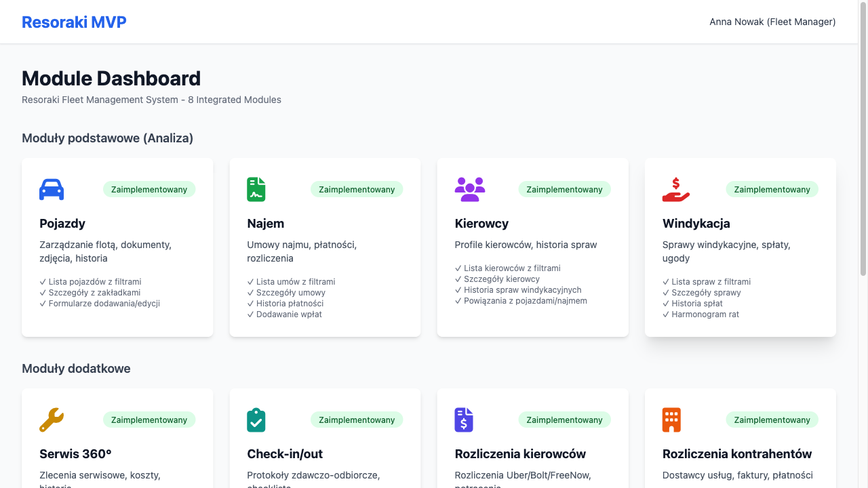868x488 pixels.
Task: Open the Resoraki MVP home logo
Action: (74, 22)
